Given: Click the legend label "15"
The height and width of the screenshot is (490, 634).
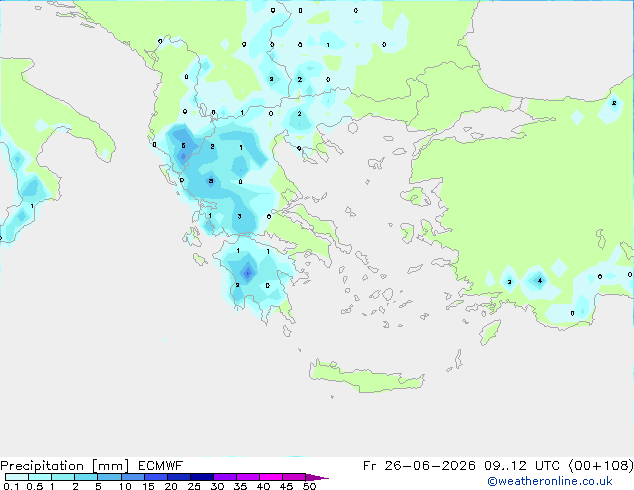Looking at the screenshot, I should pyautogui.click(x=148, y=486).
